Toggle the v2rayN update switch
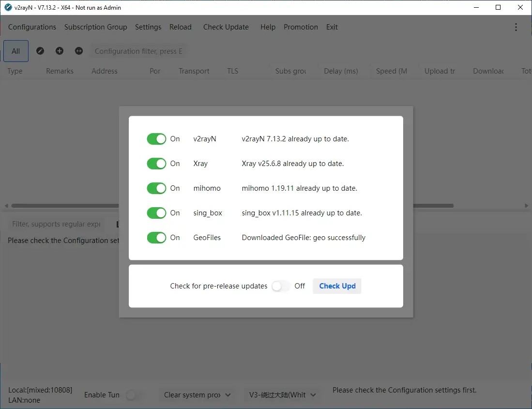Viewport: 532px width, 409px height. click(156, 139)
